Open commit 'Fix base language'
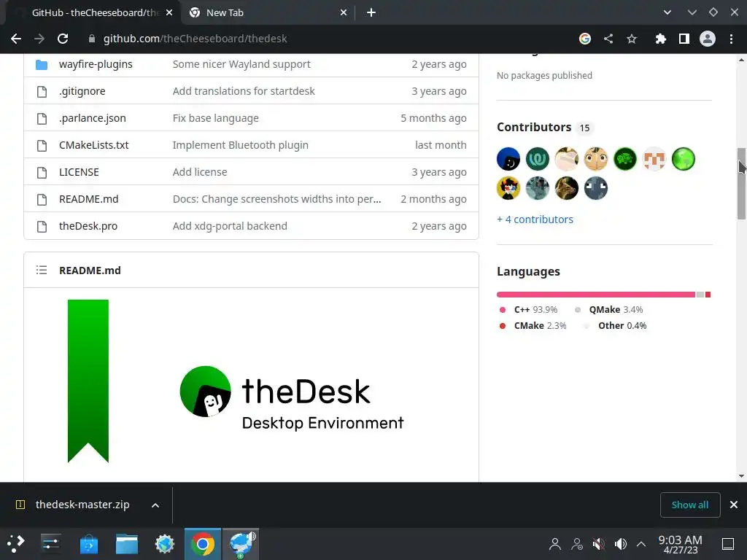The height and width of the screenshot is (560, 747). (216, 118)
